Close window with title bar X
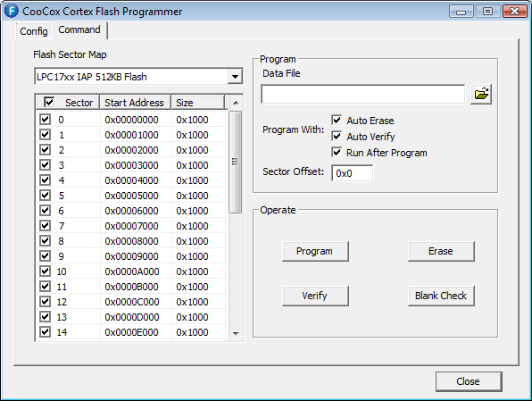Image resolution: width=532 pixels, height=401 pixels. tap(514, 12)
